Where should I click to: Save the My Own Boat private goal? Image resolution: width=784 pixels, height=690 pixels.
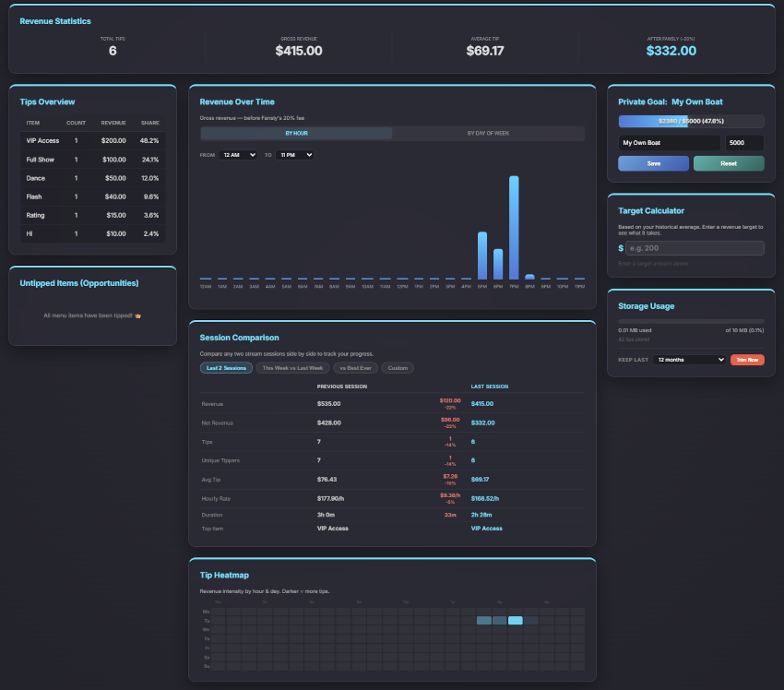652,163
